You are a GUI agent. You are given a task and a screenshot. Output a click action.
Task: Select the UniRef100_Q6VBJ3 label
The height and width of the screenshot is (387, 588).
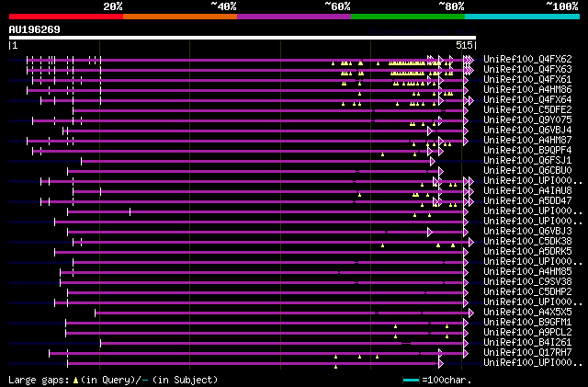click(527, 232)
